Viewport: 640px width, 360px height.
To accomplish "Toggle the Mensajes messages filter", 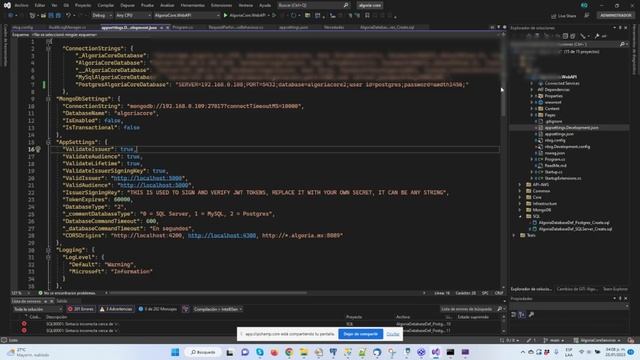I will click(158, 309).
